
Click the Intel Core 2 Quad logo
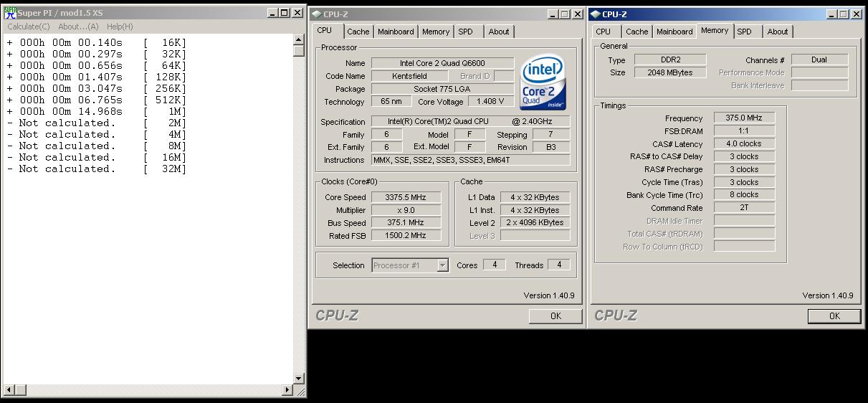(x=543, y=82)
